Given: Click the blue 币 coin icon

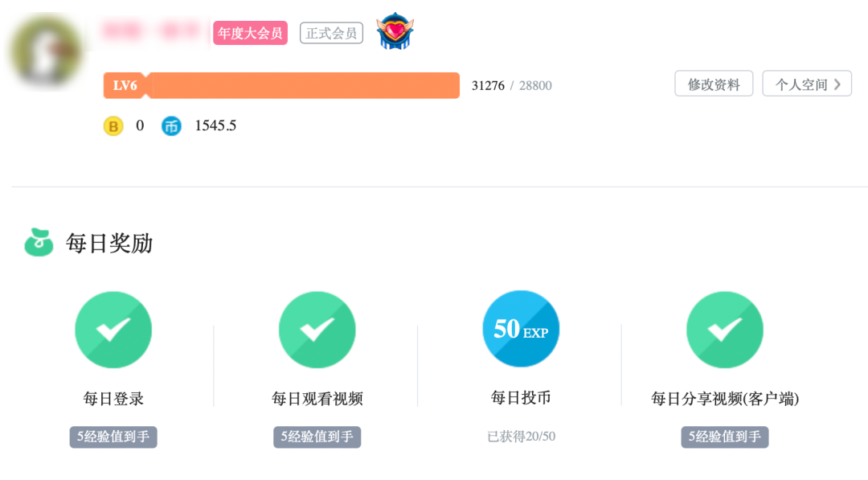Looking at the screenshot, I should pos(171,126).
